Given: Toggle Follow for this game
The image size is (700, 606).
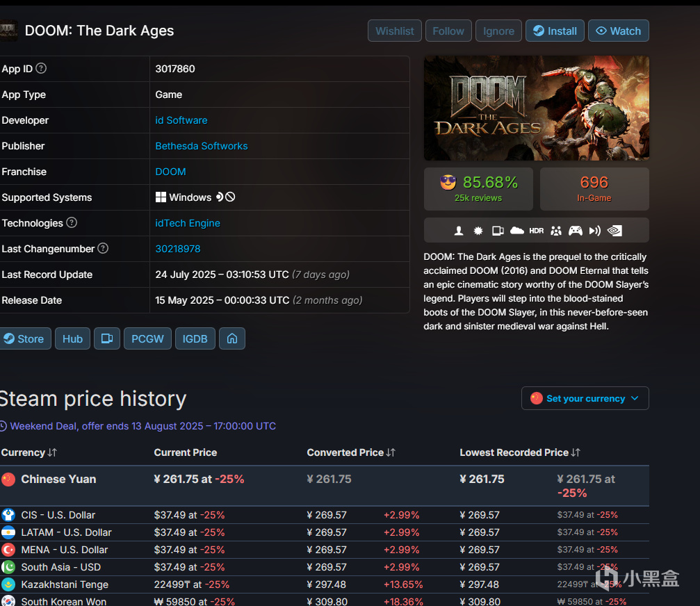Looking at the screenshot, I should click(x=448, y=31).
